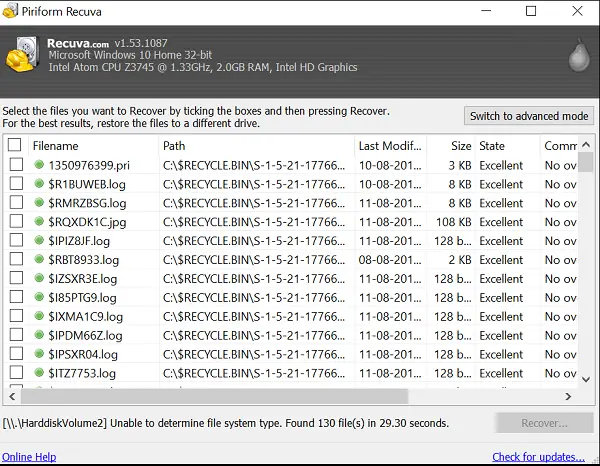Tick checkbox for $IPSXR04.log
600x466 pixels.
pyautogui.click(x=16, y=354)
